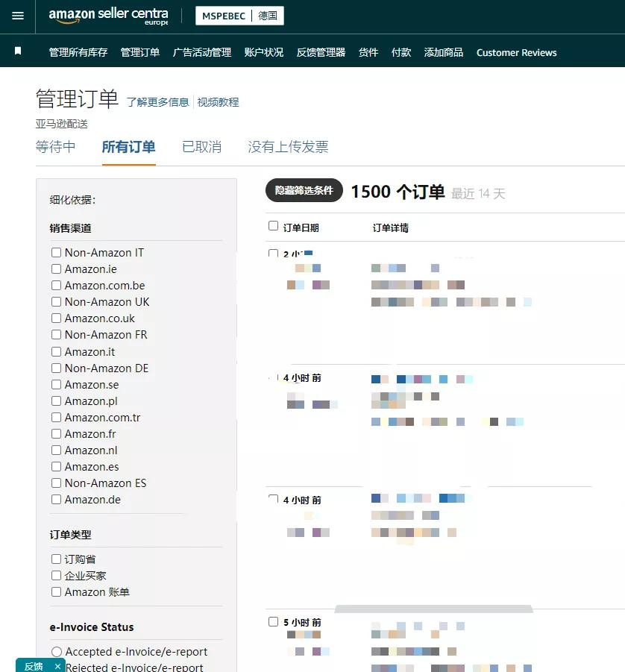Toggle the select-all orders checkbox
This screenshot has height=672, width=625.
pyautogui.click(x=273, y=226)
